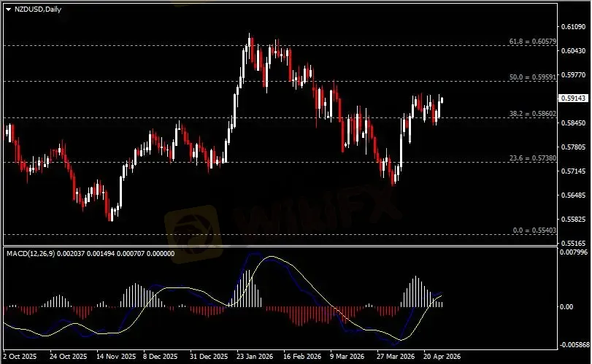Click the 16 Feb 2026 date label
Screen dimensions: 592x364
302,357
